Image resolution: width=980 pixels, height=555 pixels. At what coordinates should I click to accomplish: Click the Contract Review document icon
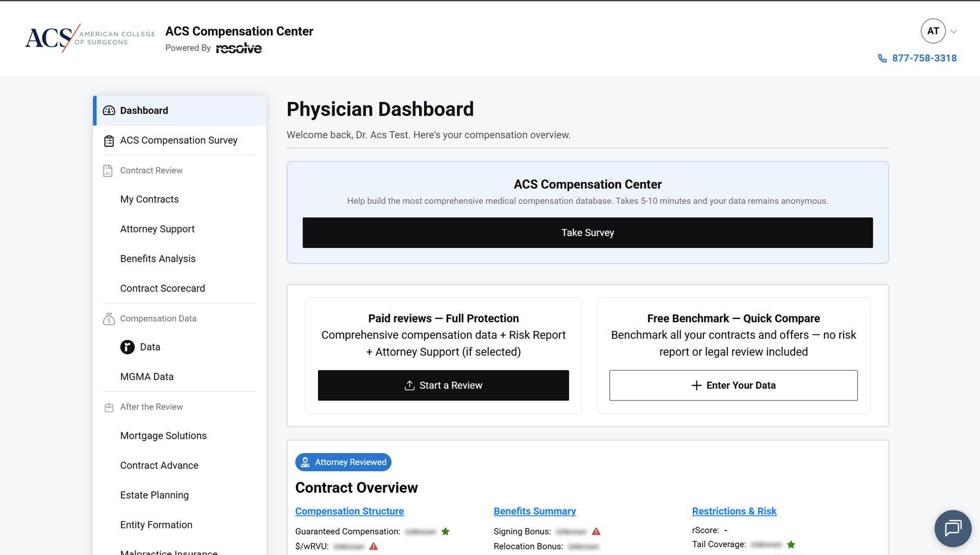(x=108, y=171)
